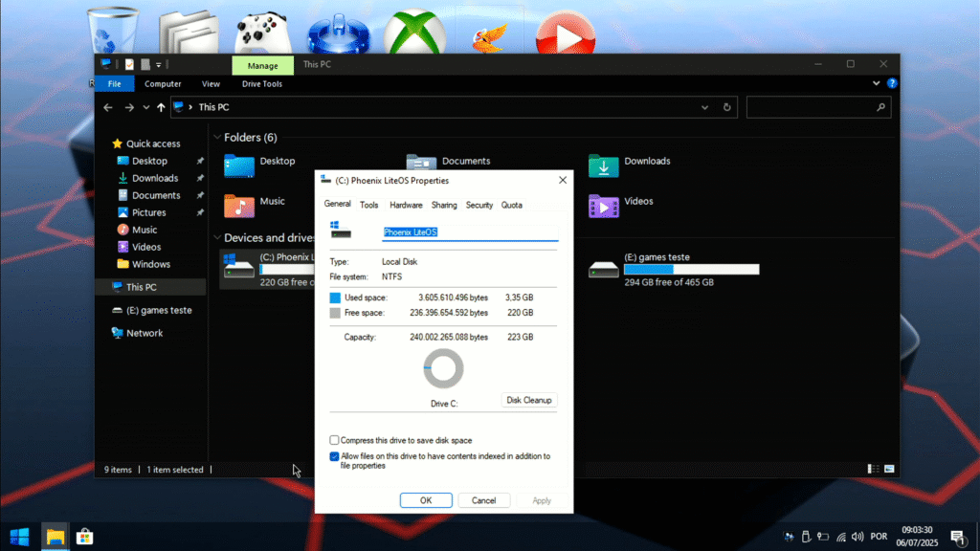This screenshot has width=980, height=551.
Task: Click the (E:) games teste usage bar
Action: pyautogui.click(x=691, y=269)
